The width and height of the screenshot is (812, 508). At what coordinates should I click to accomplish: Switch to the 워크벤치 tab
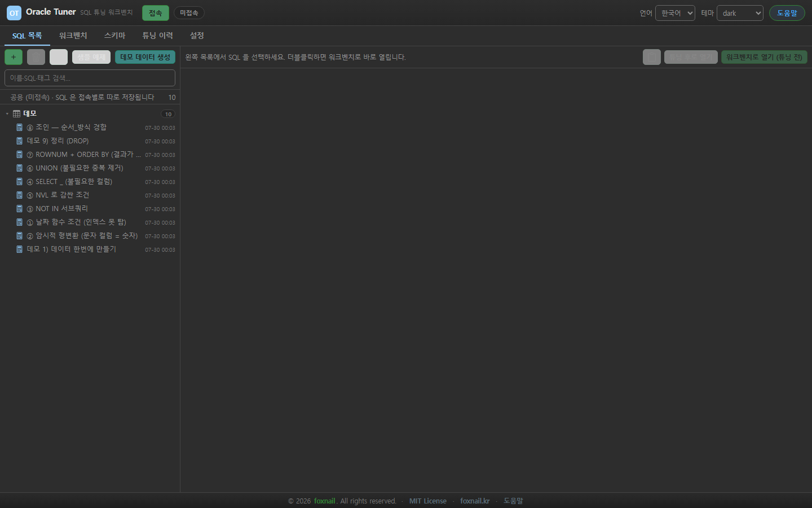(x=73, y=36)
